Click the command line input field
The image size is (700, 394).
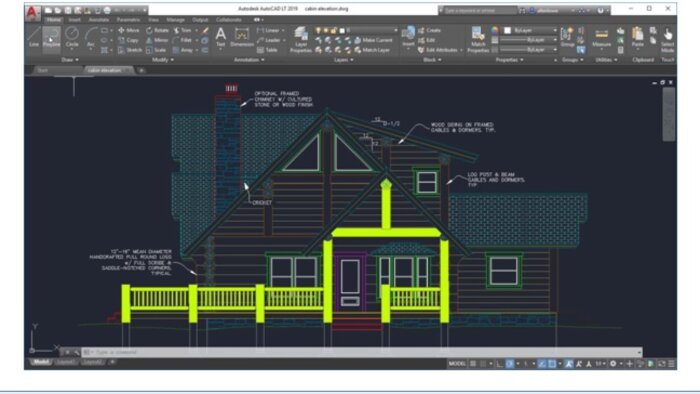coord(362,352)
